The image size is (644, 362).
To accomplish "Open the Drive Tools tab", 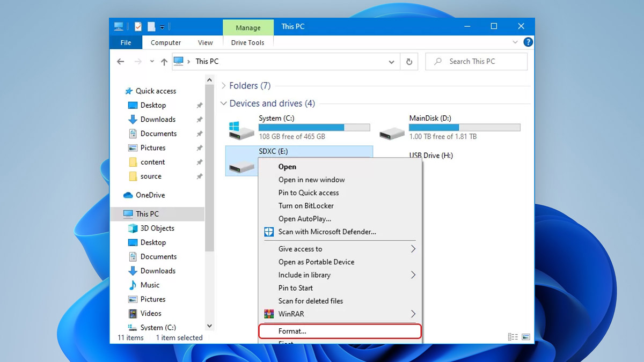I will 248,42.
